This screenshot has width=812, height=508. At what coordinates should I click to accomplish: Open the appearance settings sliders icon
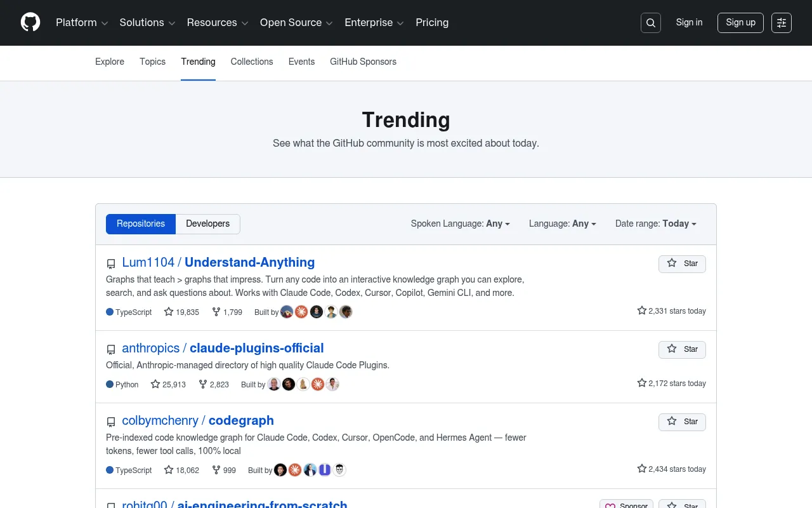[x=782, y=23]
